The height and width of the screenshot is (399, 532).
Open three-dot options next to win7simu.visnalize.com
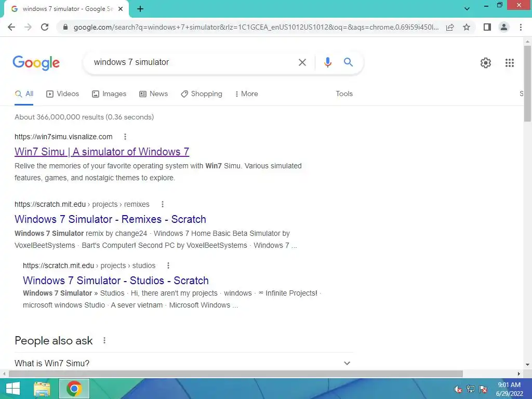(x=125, y=137)
